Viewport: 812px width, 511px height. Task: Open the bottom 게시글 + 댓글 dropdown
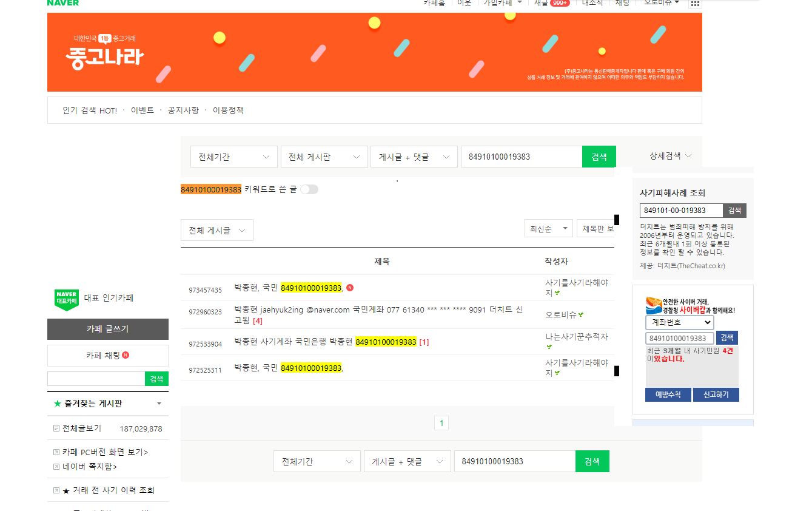point(408,461)
